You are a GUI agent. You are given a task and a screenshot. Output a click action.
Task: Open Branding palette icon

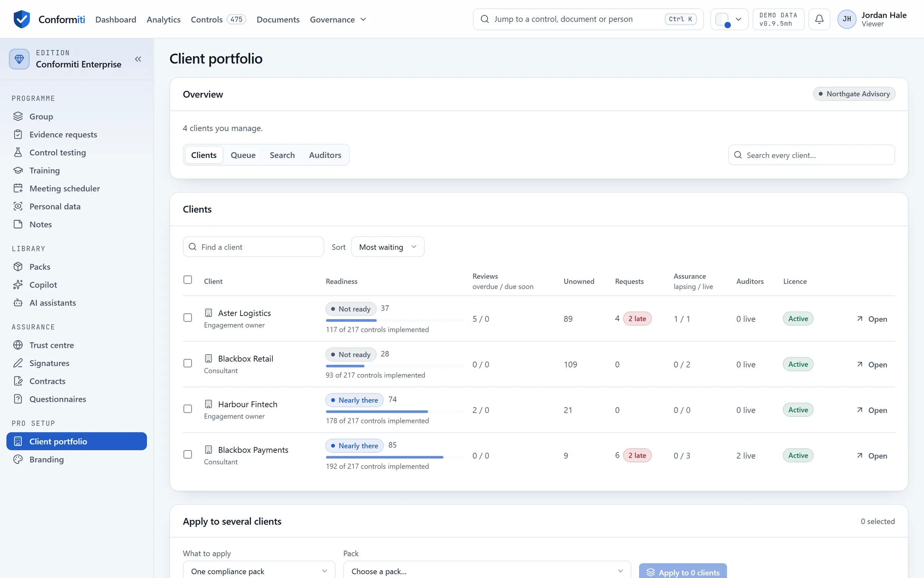coord(18,459)
